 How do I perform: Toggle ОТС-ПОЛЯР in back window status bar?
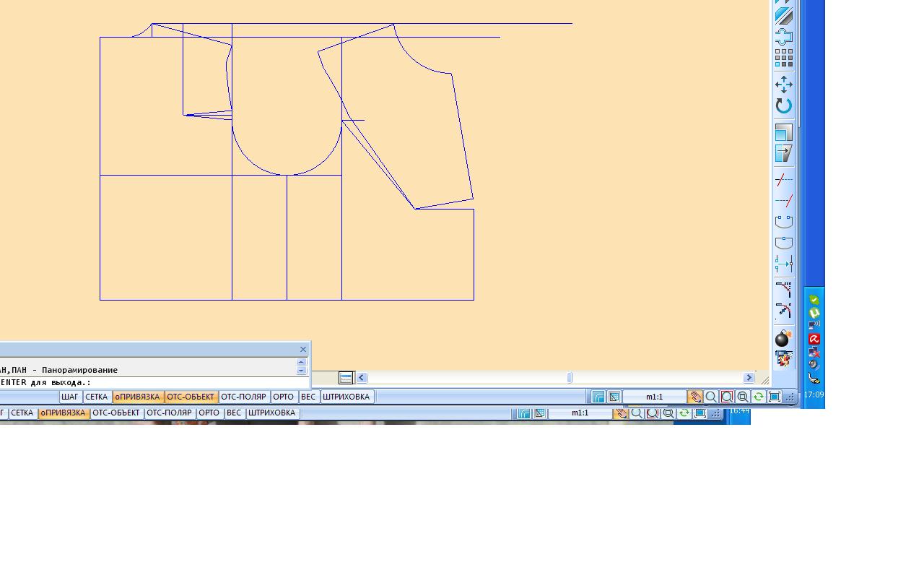(169, 413)
